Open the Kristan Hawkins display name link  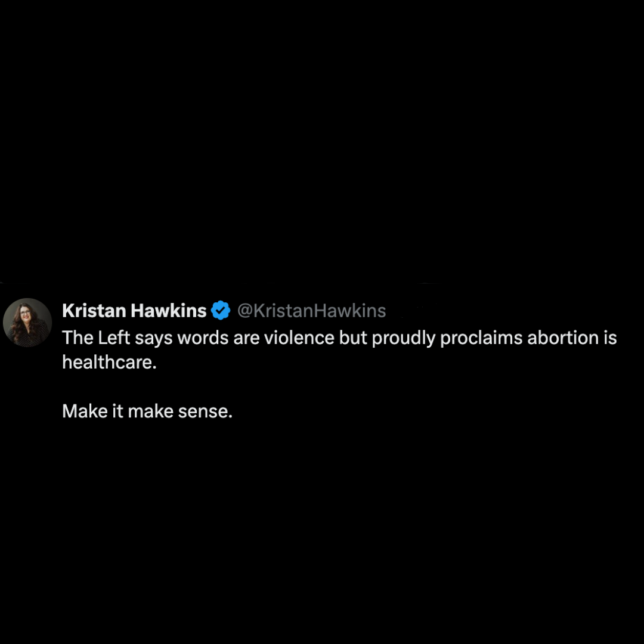tap(134, 311)
